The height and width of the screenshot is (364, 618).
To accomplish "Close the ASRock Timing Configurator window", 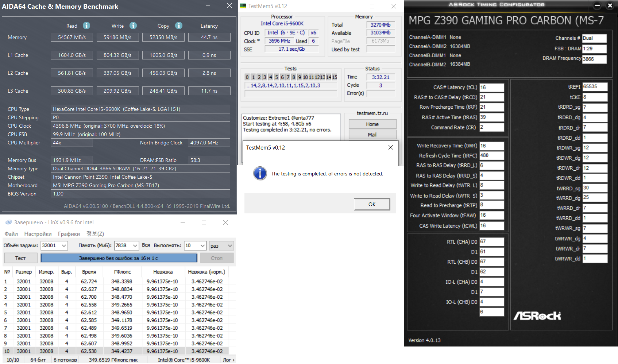I will [610, 5].
